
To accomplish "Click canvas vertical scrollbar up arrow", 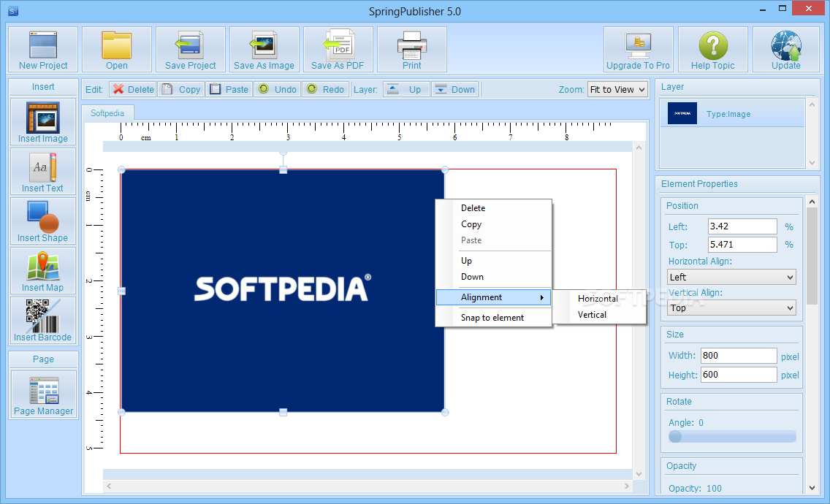I will tap(639, 148).
